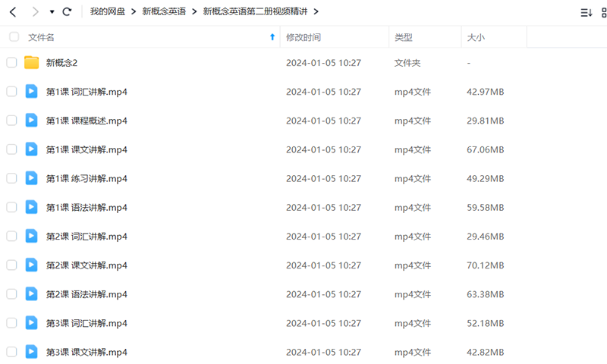Open the sort order icon

click(586, 13)
